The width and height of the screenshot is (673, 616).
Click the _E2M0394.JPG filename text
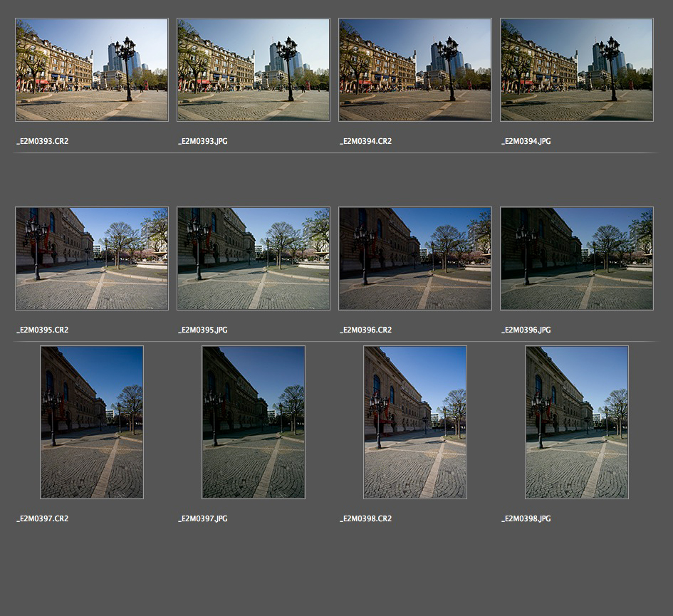(526, 142)
